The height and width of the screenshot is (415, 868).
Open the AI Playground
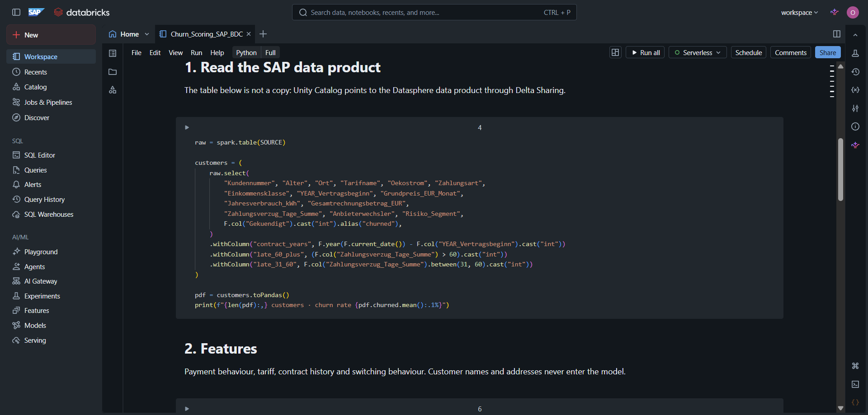51,252
